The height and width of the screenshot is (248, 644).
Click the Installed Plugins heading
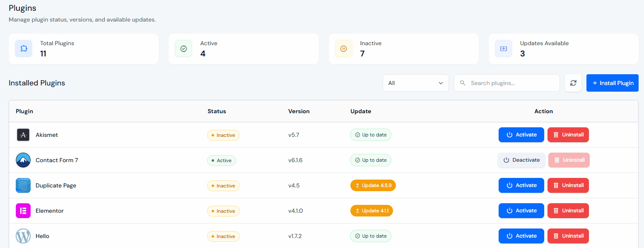[x=37, y=83]
